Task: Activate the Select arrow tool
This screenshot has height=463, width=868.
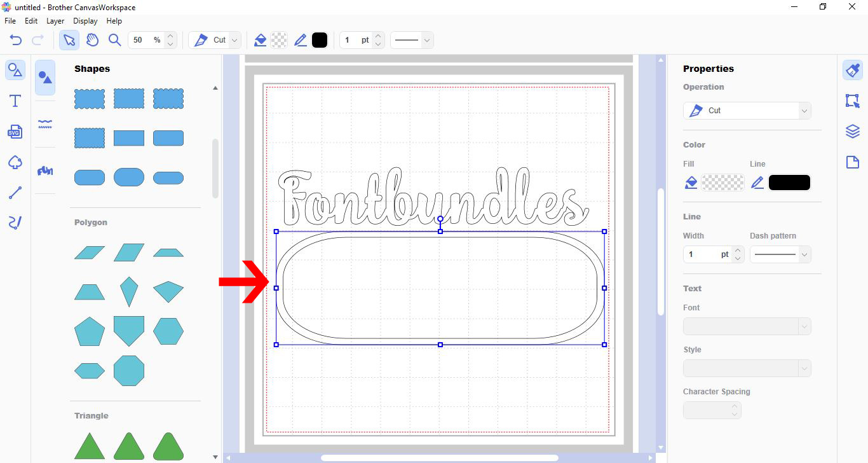Action: [x=69, y=40]
